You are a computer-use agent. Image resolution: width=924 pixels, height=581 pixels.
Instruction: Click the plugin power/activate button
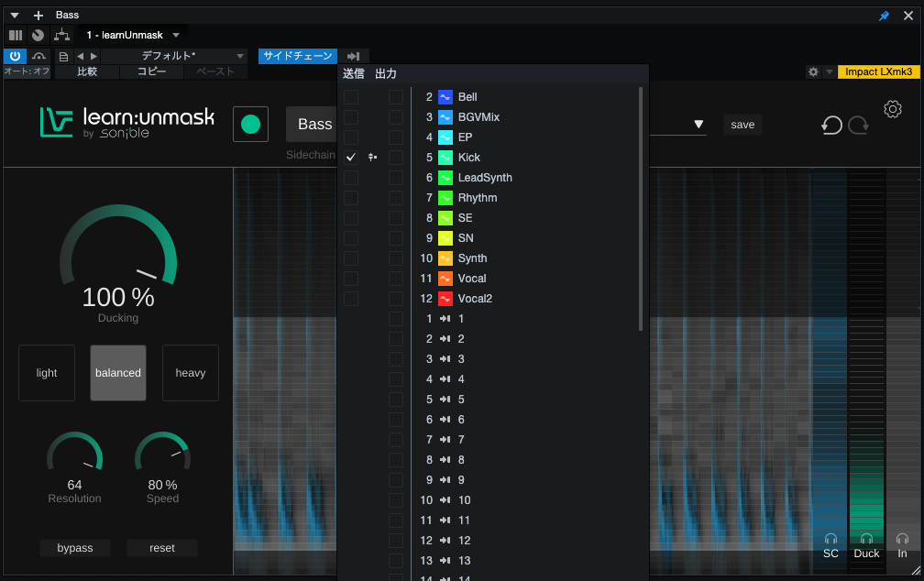[15, 56]
